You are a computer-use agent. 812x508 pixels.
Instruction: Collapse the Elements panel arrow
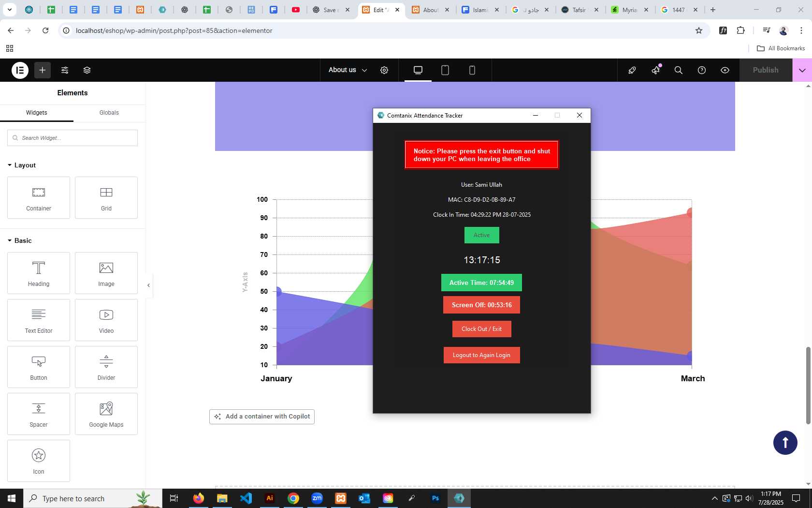[149, 285]
